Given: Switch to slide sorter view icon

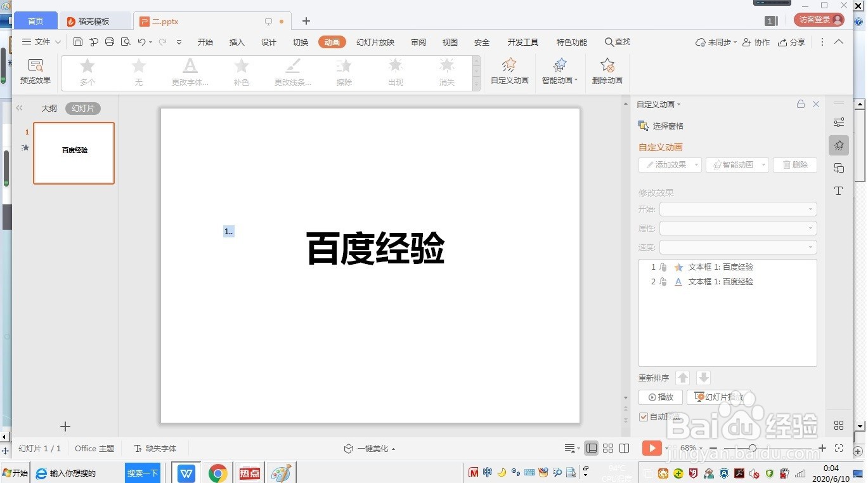Looking at the screenshot, I should pyautogui.click(x=608, y=448).
